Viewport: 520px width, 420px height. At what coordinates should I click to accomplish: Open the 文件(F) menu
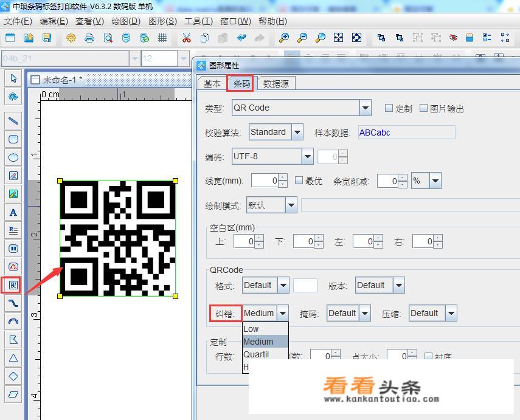pyautogui.click(x=18, y=21)
